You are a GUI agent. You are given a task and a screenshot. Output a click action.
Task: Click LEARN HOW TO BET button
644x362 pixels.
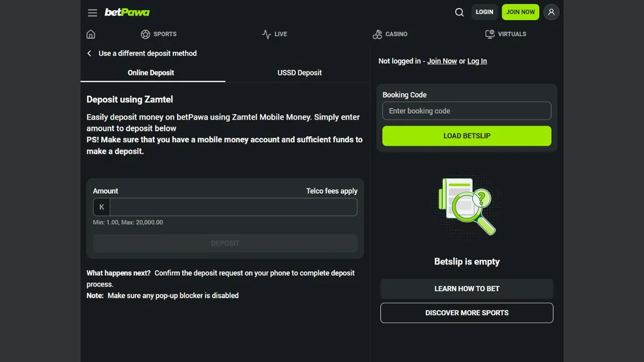[467, 289]
